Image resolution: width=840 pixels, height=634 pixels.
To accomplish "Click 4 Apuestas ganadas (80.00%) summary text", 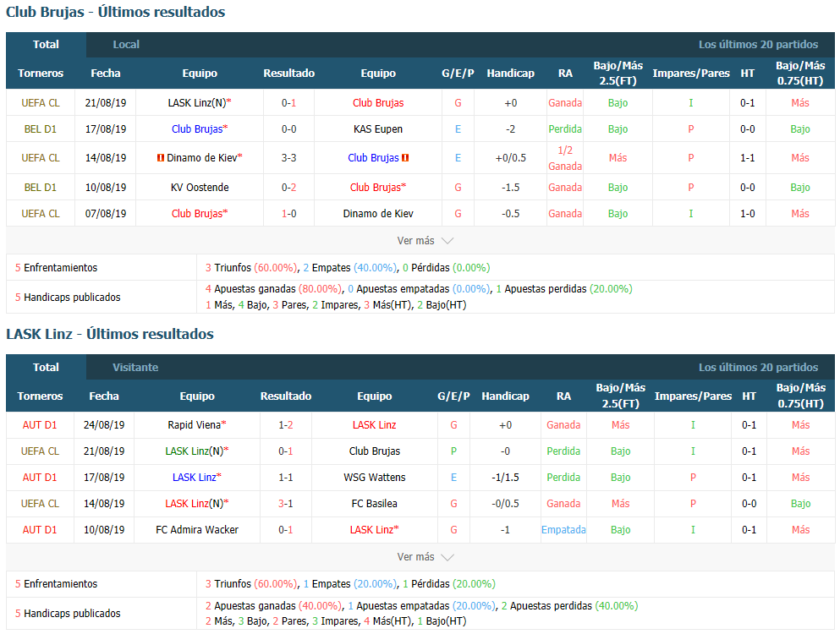I will tap(273, 289).
